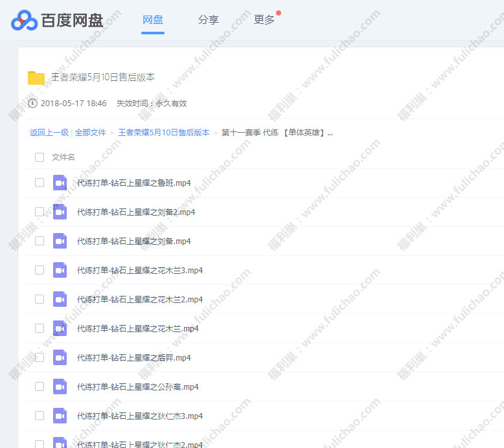Switch to the 网盘 tab

pos(153,20)
